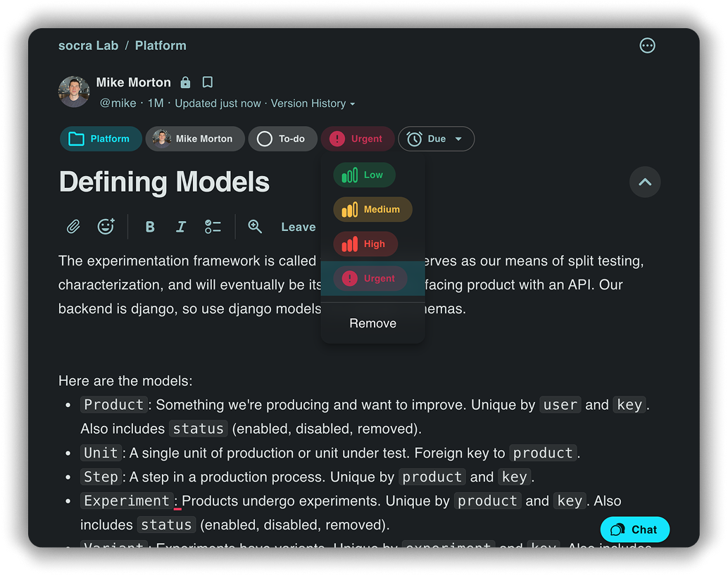Open the Due date dropdown
Image resolution: width=728 pixels, height=576 pixels.
click(x=437, y=139)
